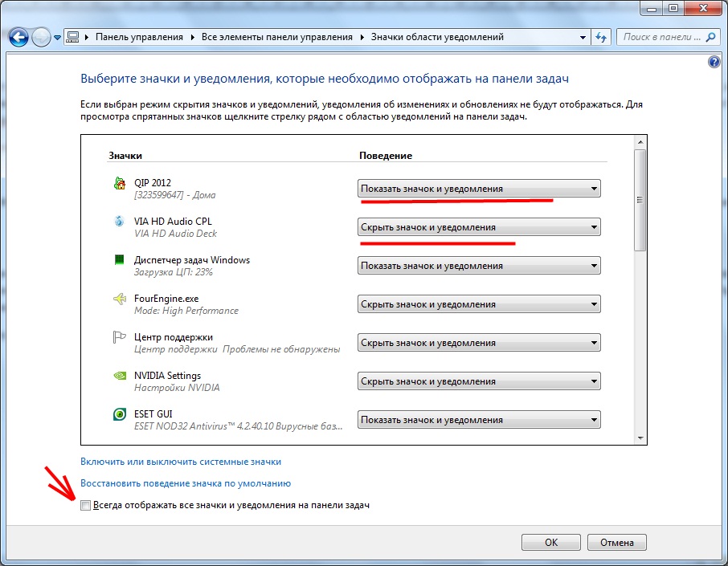The image size is (728, 566).
Task: Open behavior dropdown for VIA HD Audio CPL
Action: 479,227
